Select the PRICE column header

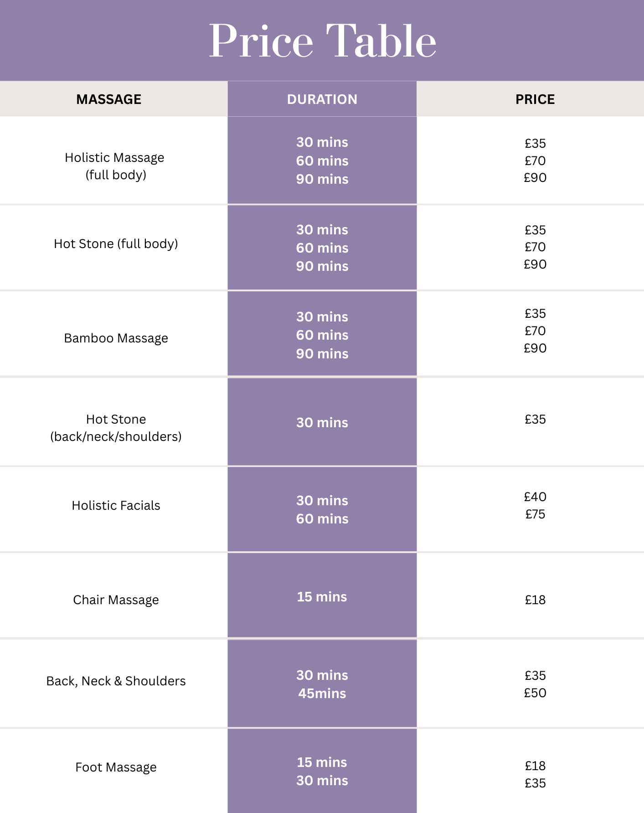pyautogui.click(x=535, y=99)
